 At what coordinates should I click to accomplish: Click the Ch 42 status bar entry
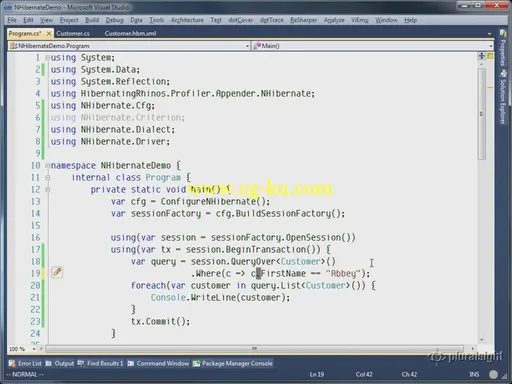click(409, 374)
